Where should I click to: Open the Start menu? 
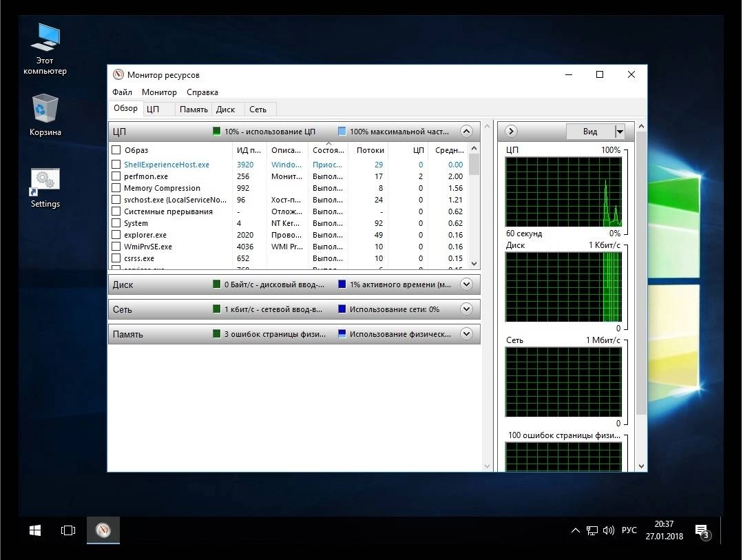pyautogui.click(x=34, y=530)
